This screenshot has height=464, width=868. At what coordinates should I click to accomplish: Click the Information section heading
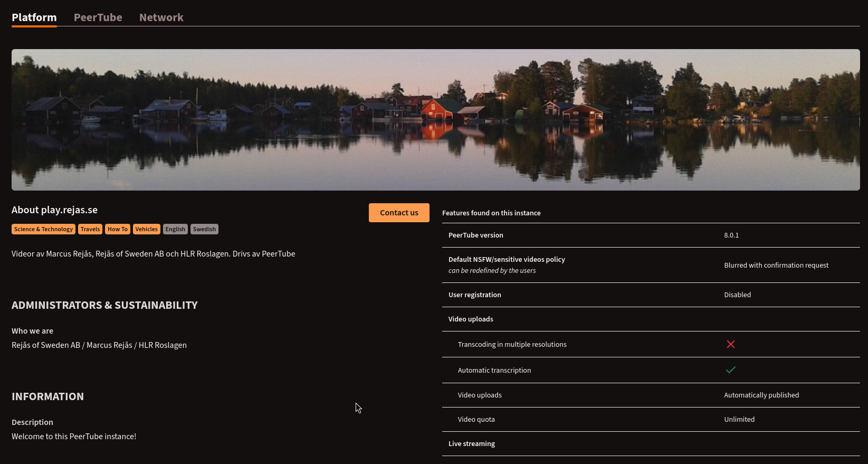tap(47, 396)
